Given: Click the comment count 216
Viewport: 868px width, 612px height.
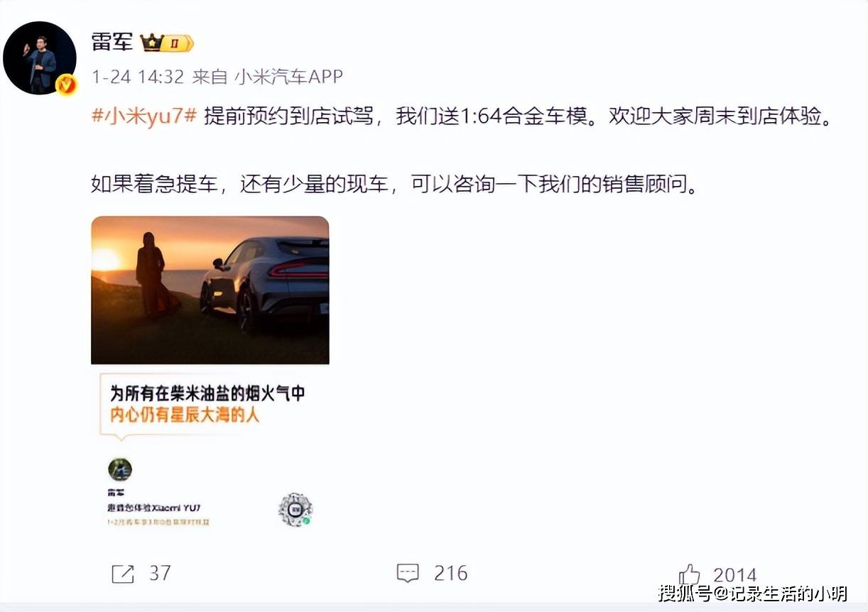Looking at the screenshot, I should [x=451, y=574].
